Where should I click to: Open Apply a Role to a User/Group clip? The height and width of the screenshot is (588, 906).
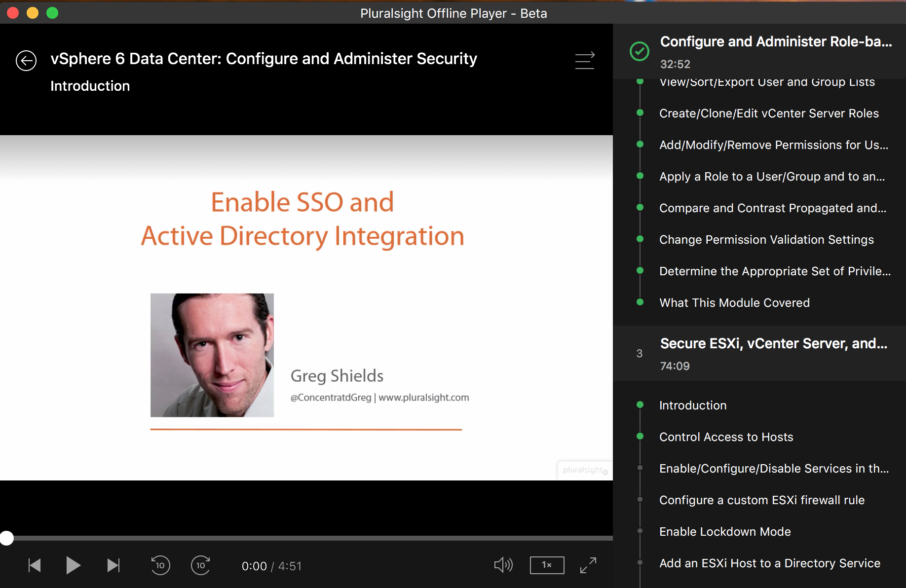(x=772, y=177)
